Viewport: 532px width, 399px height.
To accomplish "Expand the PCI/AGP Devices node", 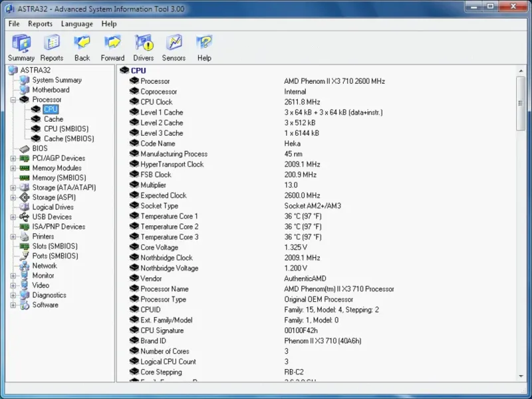I will coord(13,158).
